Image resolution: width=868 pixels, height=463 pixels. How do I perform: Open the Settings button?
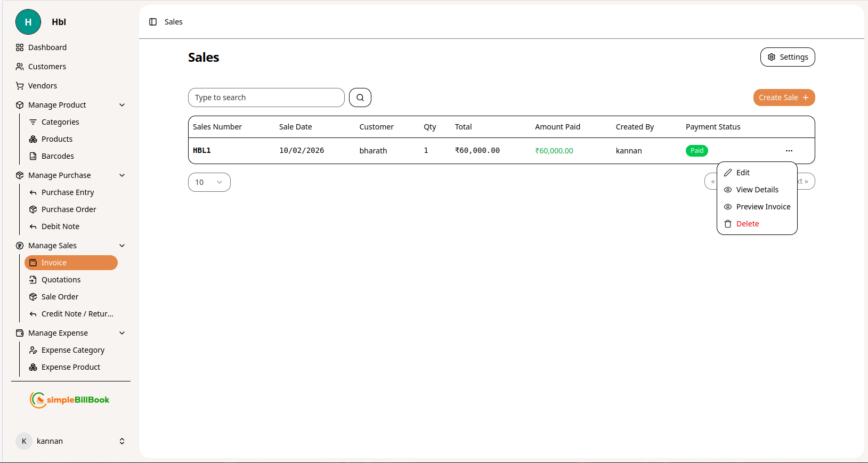coord(787,57)
